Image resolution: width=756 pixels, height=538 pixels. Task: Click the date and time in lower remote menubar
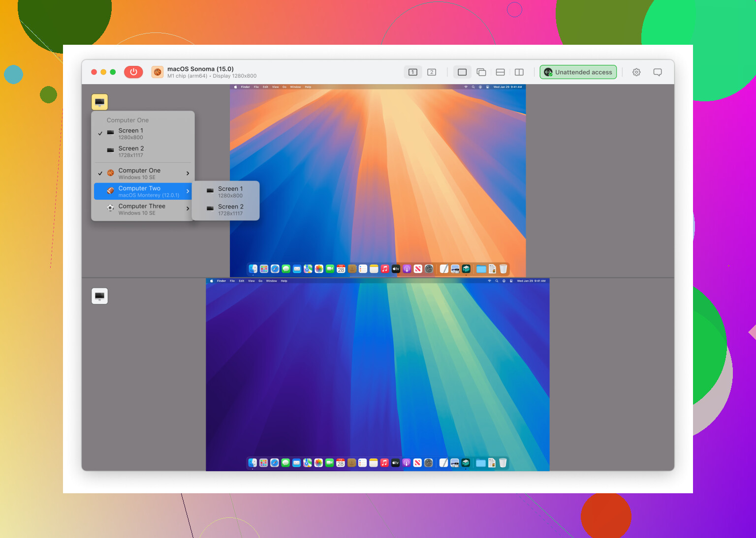[x=531, y=281]
